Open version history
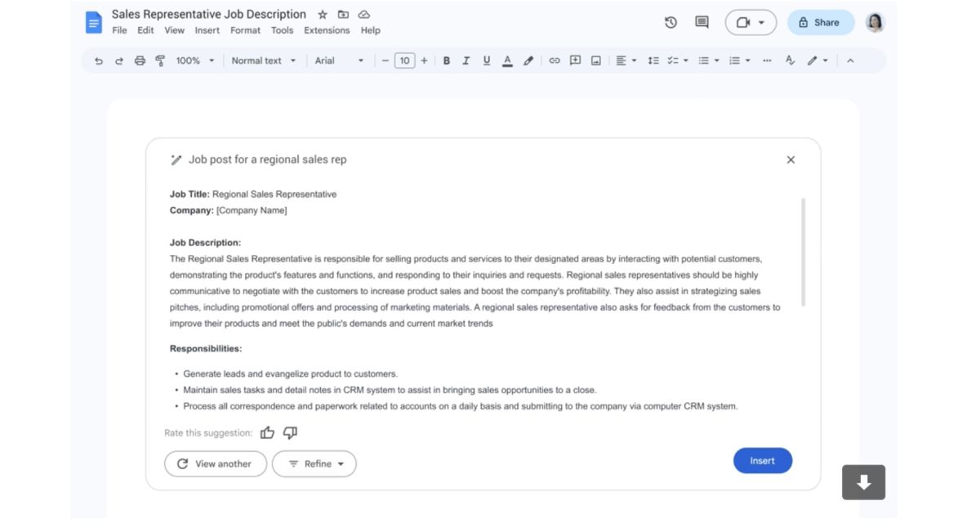This screenshot has height=528, width=980. (670, 22)
